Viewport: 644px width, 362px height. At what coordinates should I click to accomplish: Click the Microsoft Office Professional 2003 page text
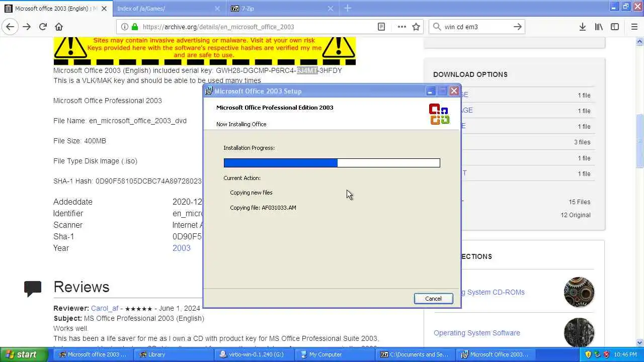pyautogui.click(x=108, y=101)
